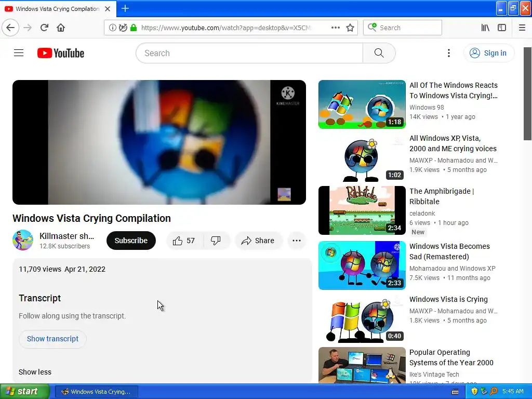Open Popular Operating Systems of Year 2000
This screenshot has width=532, height=399.
pyautogui.click(x=451, y=357)
